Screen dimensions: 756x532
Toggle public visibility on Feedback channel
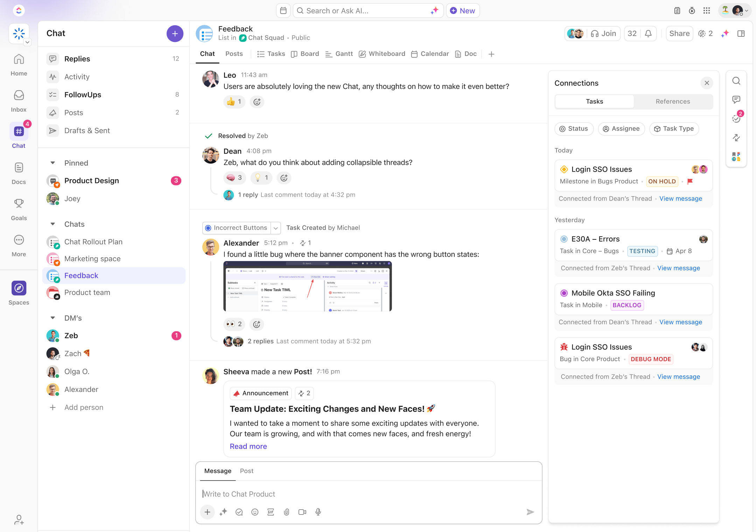pyautogui.click(x=300, y=37)
